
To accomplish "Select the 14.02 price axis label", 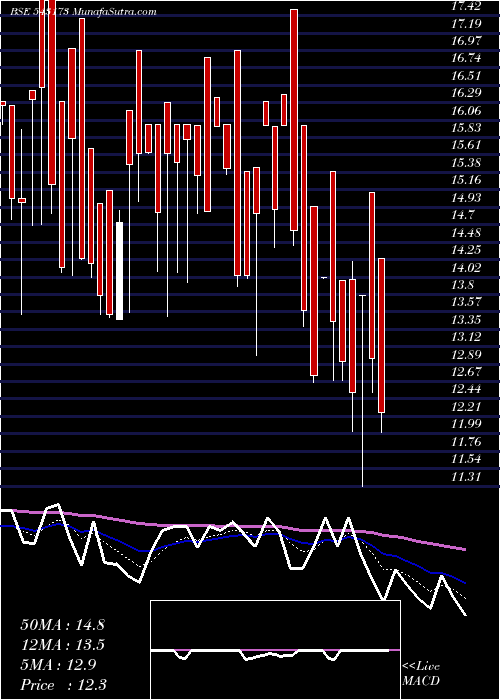I will pyautogui.click(x=466, y=268).
